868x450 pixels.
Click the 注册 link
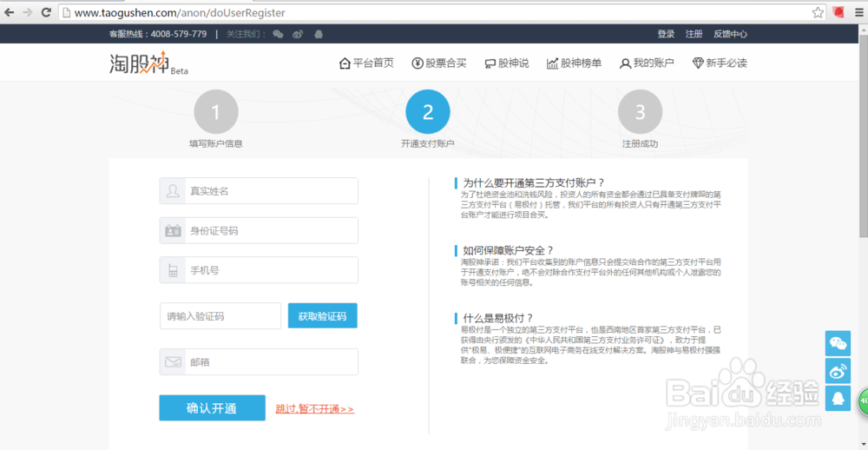point(694,34)
